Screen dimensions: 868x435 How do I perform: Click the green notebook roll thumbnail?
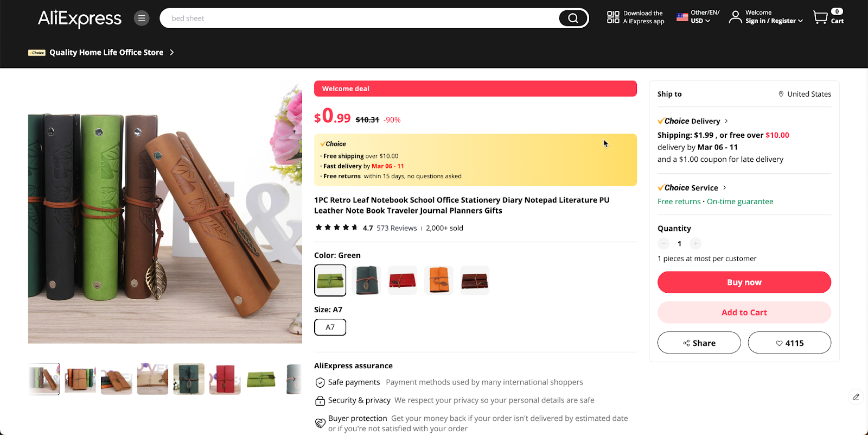(x=261, y=379)
